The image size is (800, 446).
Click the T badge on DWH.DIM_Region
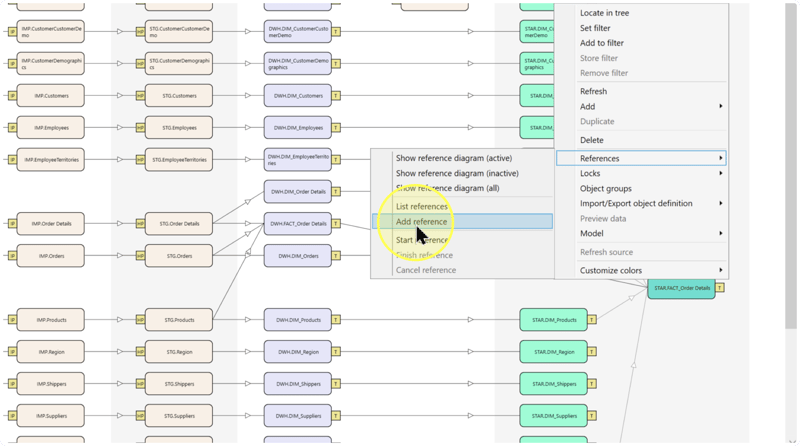(x=336, y=352)
